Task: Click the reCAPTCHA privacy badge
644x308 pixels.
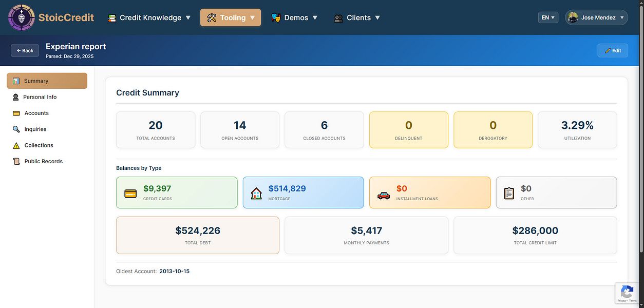Action: [x=627, y=293]
